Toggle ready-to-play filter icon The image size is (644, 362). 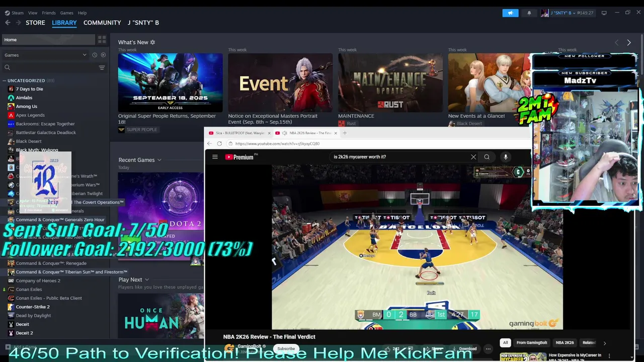tap(103, 55)
